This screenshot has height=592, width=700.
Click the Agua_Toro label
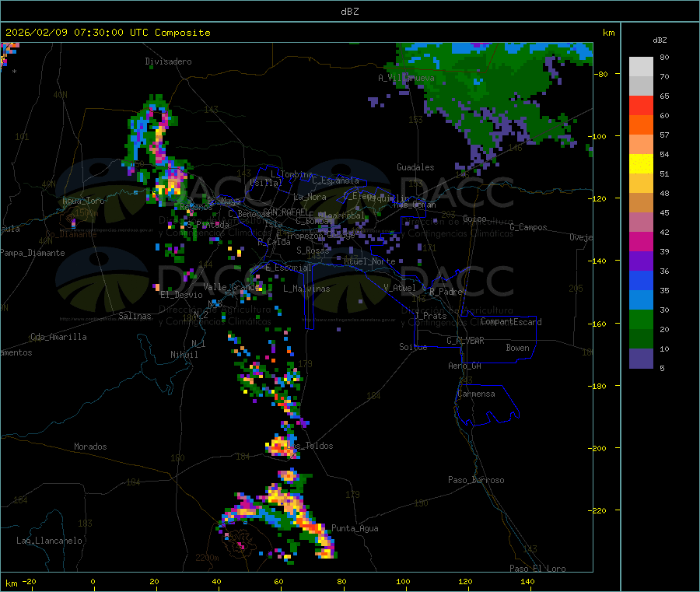point(83,201)
